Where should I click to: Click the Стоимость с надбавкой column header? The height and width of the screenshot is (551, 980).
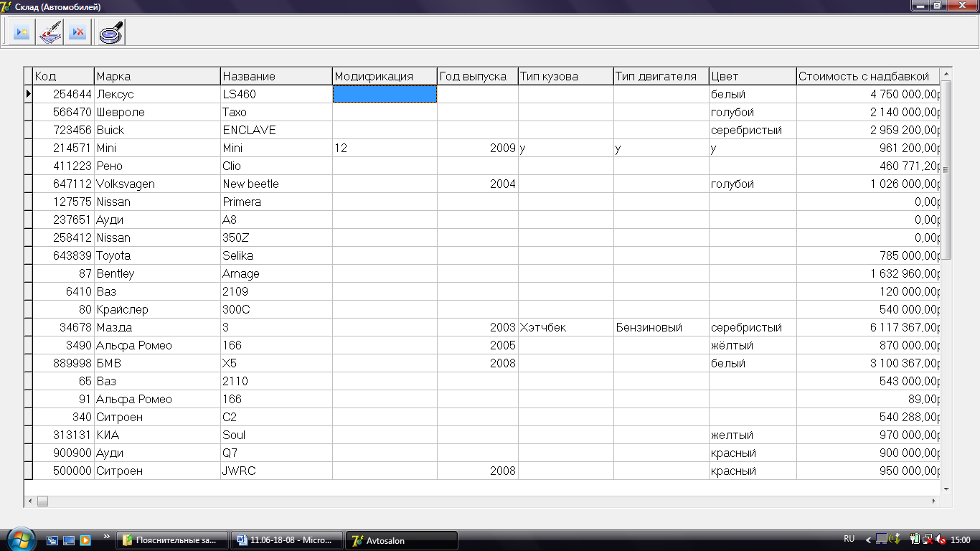(x=868, y=76)
